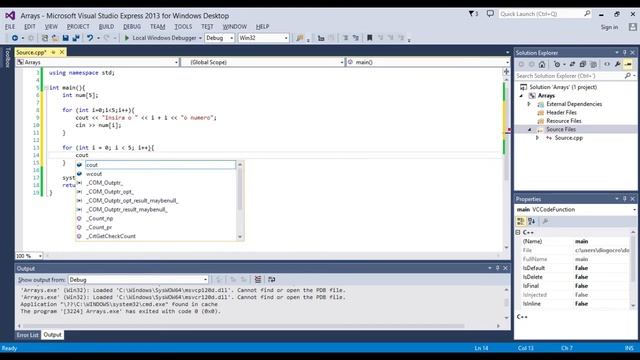
Task: Open the Toolbox side panel tab
Action: [7, 57]
